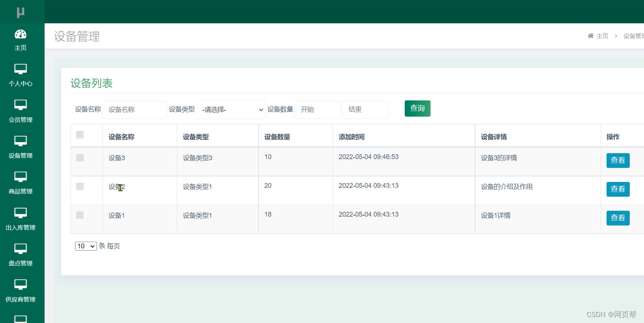Screen dimensions: 644x323
Task: Open the 10 条 每页 page size dropdown
Action: click(x=86, y=246)
